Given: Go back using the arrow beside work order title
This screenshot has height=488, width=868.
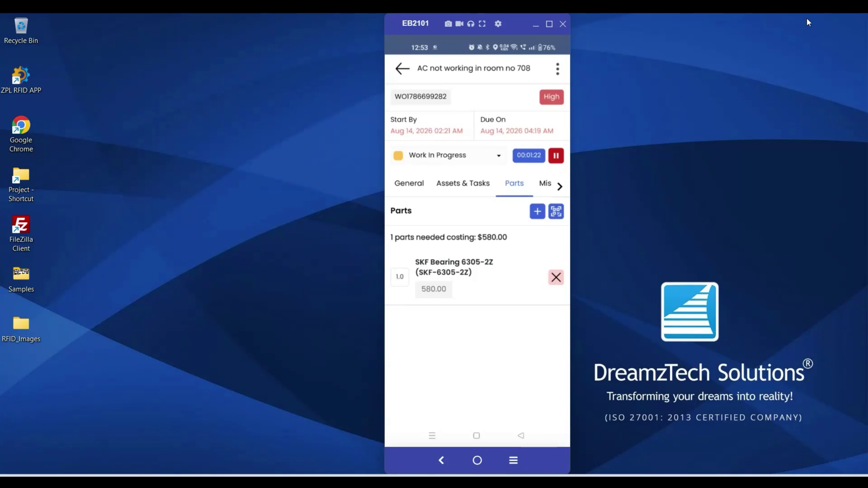Looking at the screenshot, I should click(x=402, y=68).
